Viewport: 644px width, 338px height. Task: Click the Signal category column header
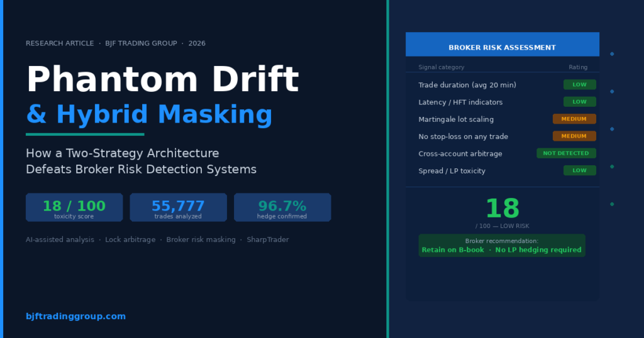tap(441, 67)
